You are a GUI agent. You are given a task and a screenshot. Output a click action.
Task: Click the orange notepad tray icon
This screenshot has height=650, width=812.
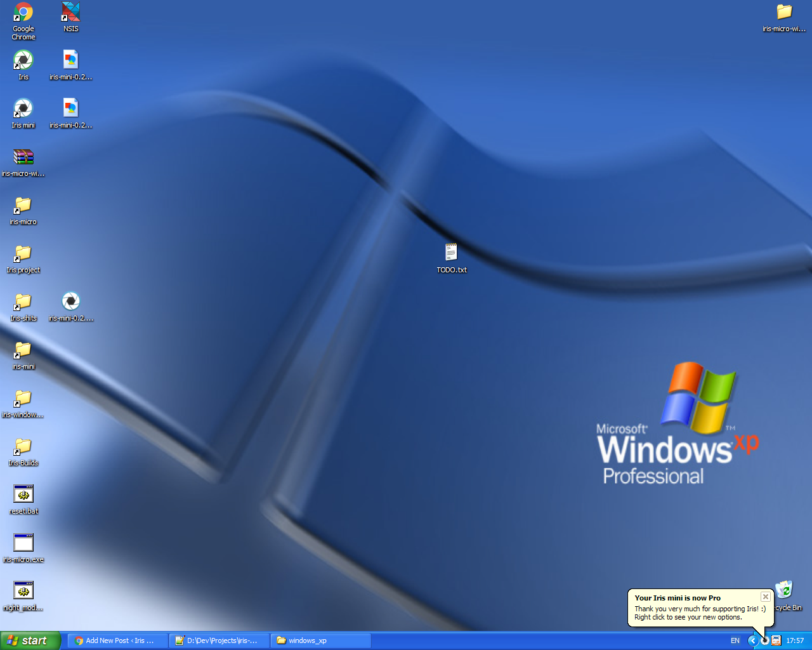776,640
